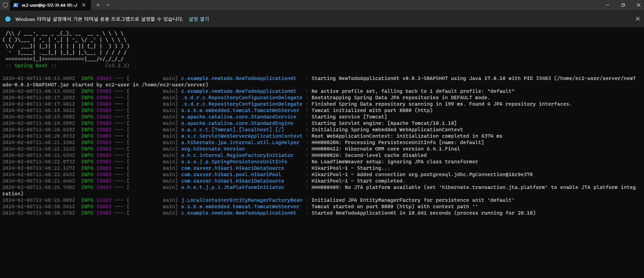Image resolution: width=644 pixels, height=278 pixels.
Task: Close the ec2-user terminal tab
Action: (84, 5)
